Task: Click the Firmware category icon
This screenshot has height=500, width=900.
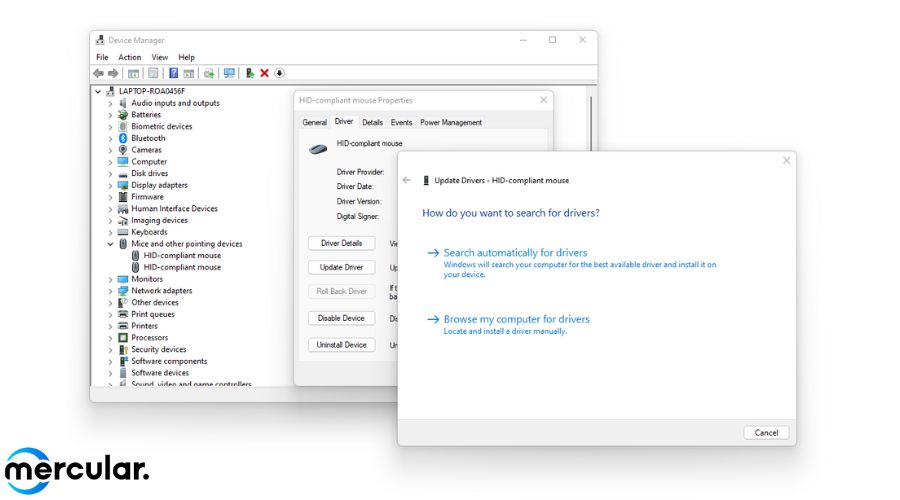Action: (123, 197)
